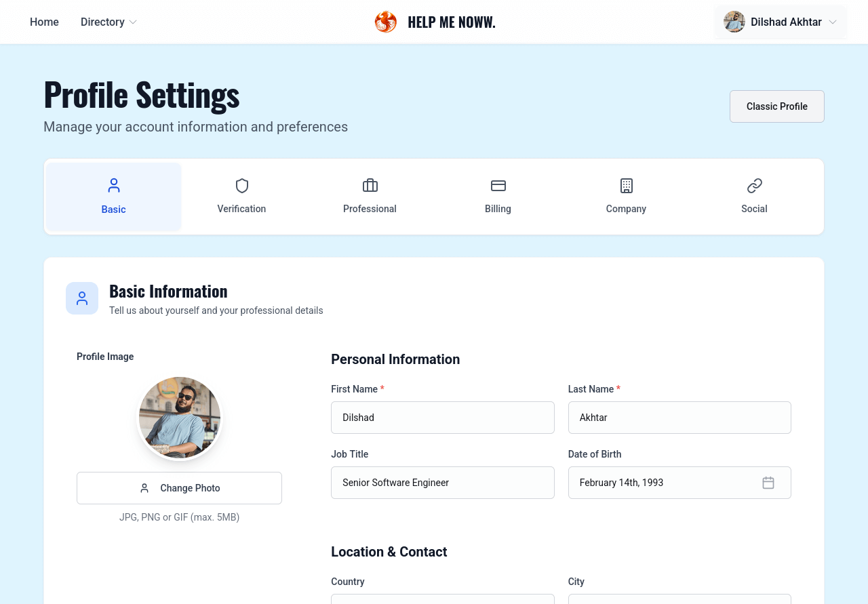868x604 pixels.
Task: Open the calendar icon in Date of Birth
Action: [768, 483]
